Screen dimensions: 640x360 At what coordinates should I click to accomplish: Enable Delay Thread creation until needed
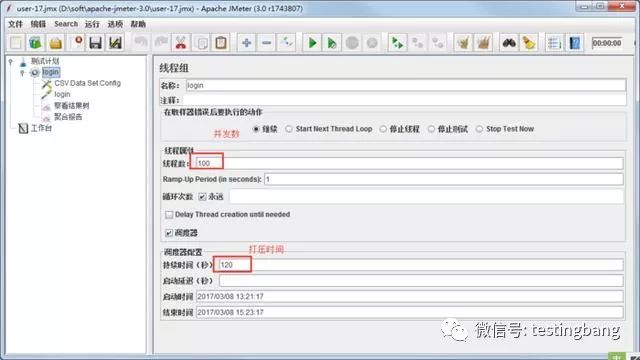pyautogui.click(x=169, y=215)
